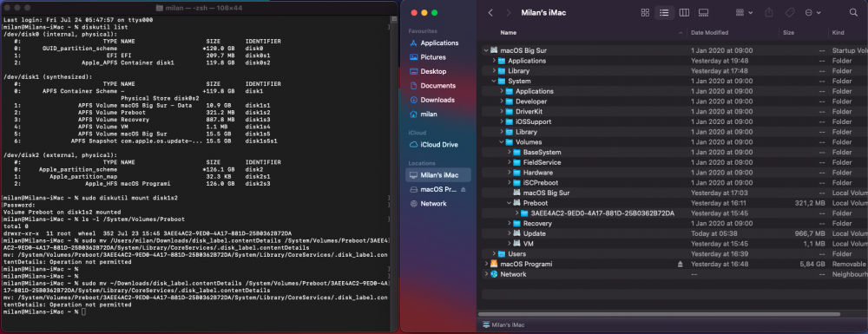The height and width of the screenshot is (334, 868).
Task: Click the Edit Tags icon in Finder
Action: pyautogui.click(x=790, y=13)
